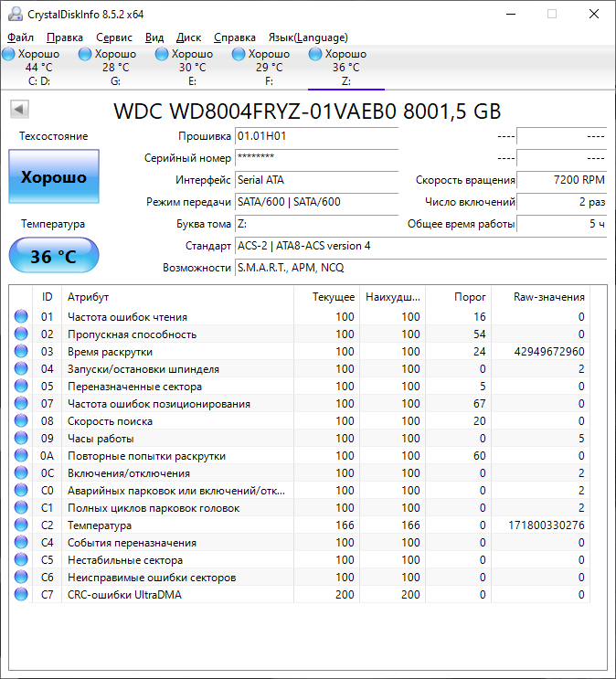Screen dimensions: 616x679
Task: Open the Правка menu
Action: coord(65,37)
